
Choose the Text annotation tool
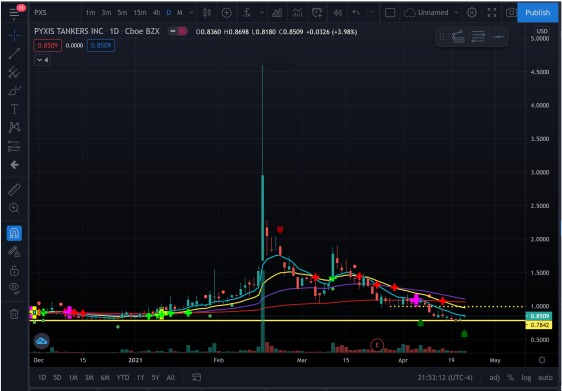click(14, 109)
